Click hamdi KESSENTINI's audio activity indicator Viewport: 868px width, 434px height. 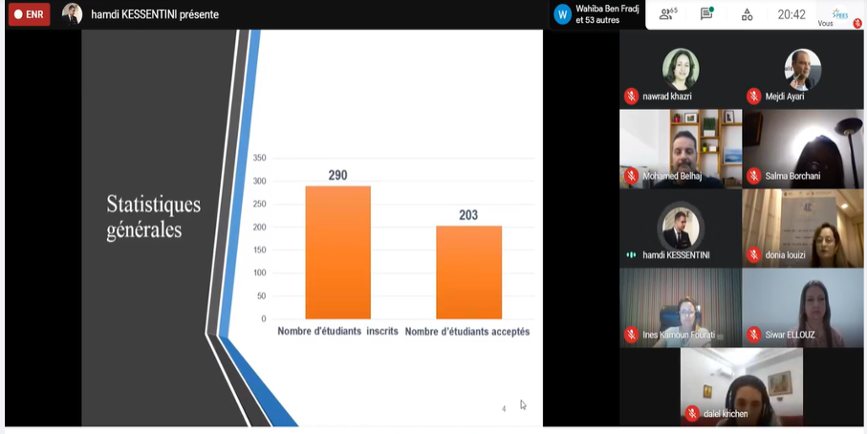(x=631, y=255)
